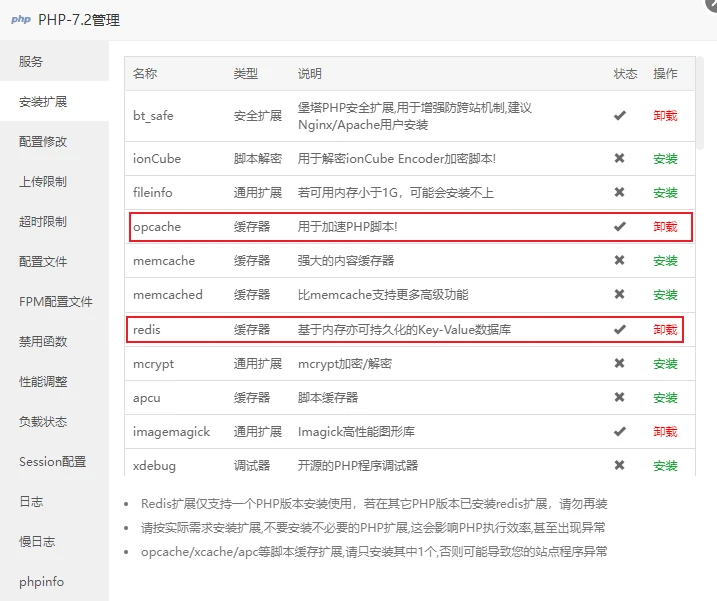Image resolution: width=717 pixels, height=601 pixels.
Task: Click the X status icon for ionCube
Action: tap(619, 159)
